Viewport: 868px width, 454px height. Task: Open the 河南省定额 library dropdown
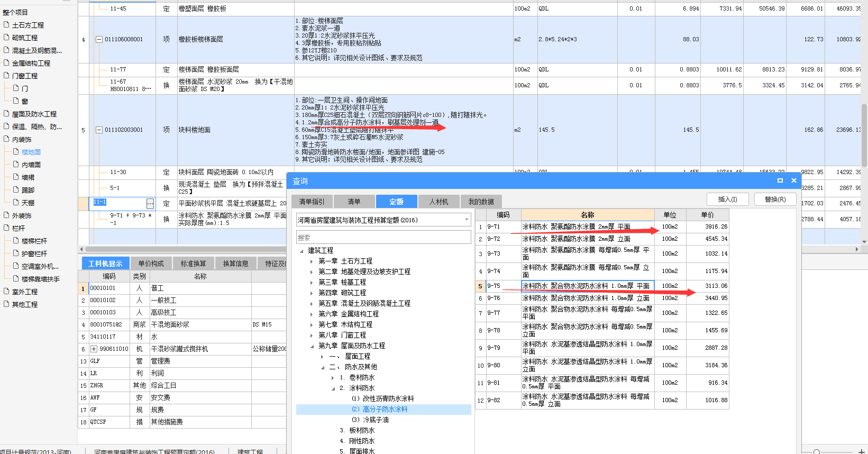(x=467, y=220)
